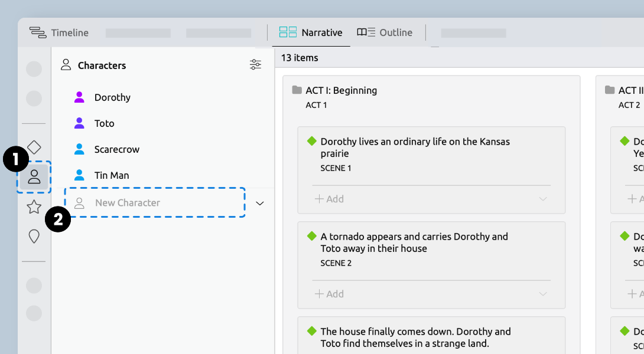Open the location pin sidebar icon

[x=34, y=236]
